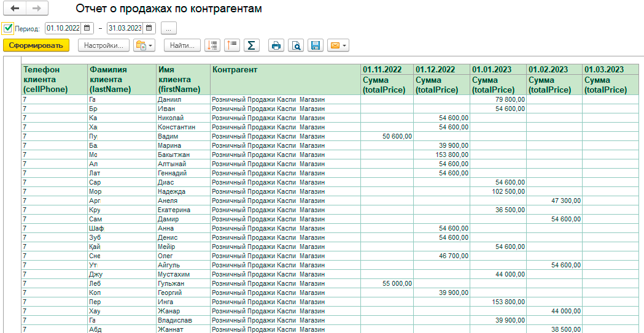The height and width of the screenshot is (333, 644).
Task: Go back with the left arrow button
Action: pos(14,8)
